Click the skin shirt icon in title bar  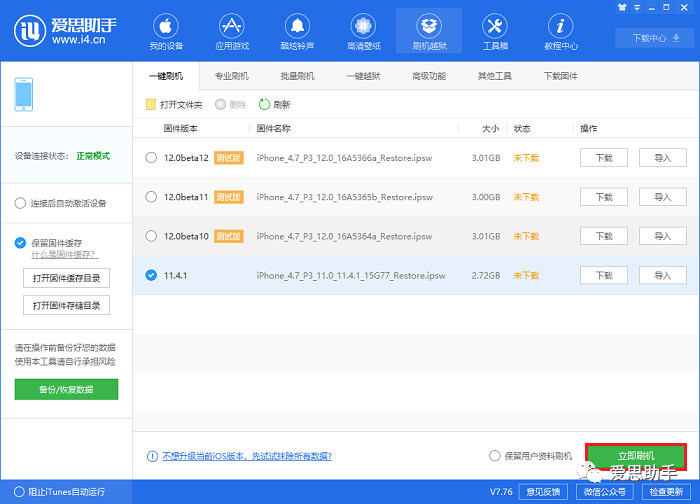(622, 7)
